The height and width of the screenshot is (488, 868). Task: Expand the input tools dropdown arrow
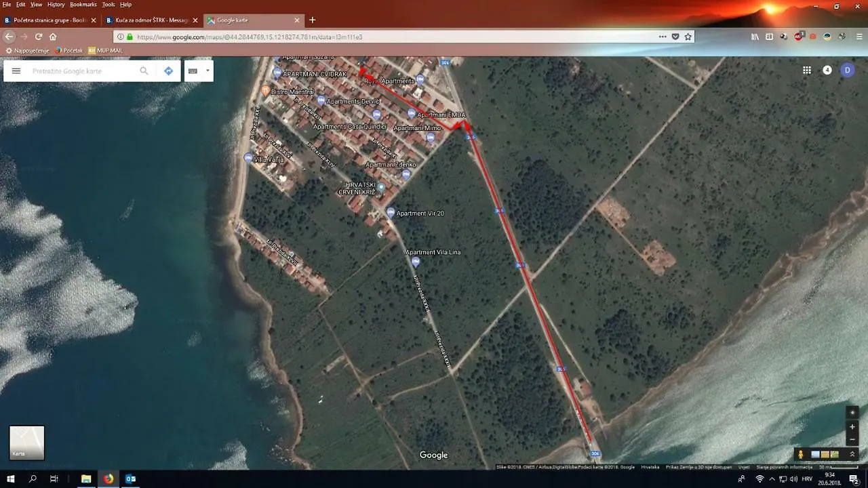[208, 70]
